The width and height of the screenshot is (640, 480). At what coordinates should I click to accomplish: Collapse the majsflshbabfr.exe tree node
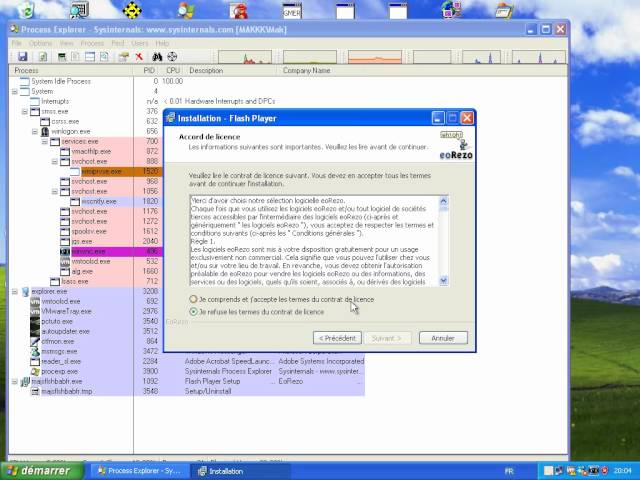pos(15,382)
